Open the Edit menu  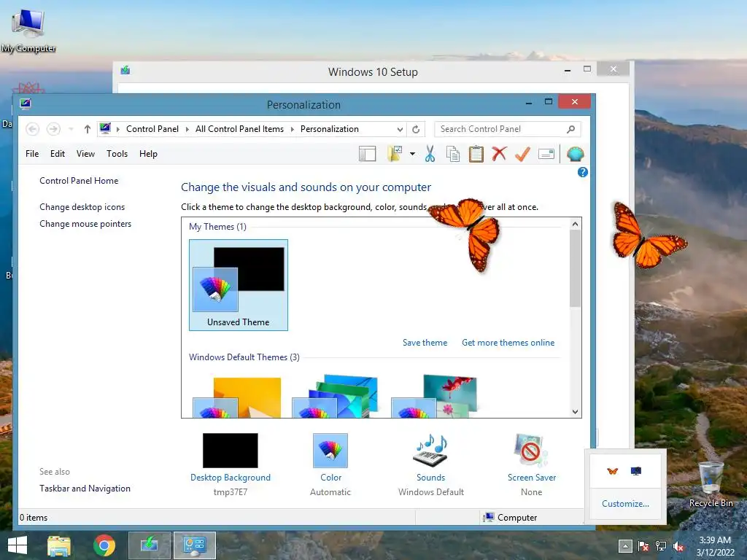58,154
